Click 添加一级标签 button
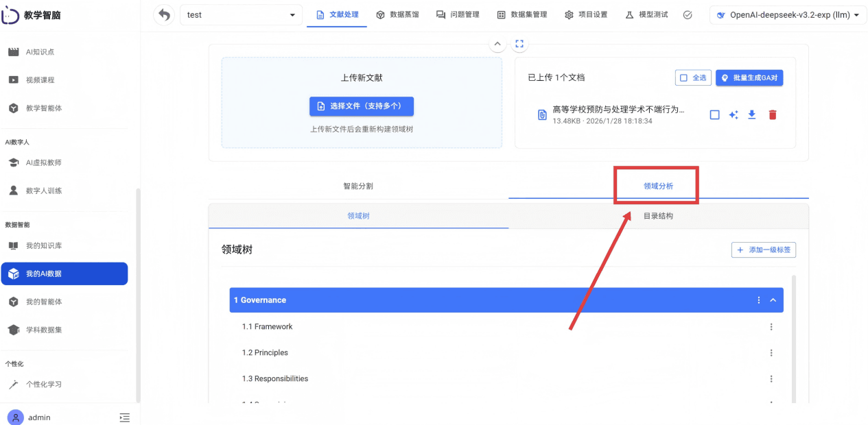 (x=764, y=250)
